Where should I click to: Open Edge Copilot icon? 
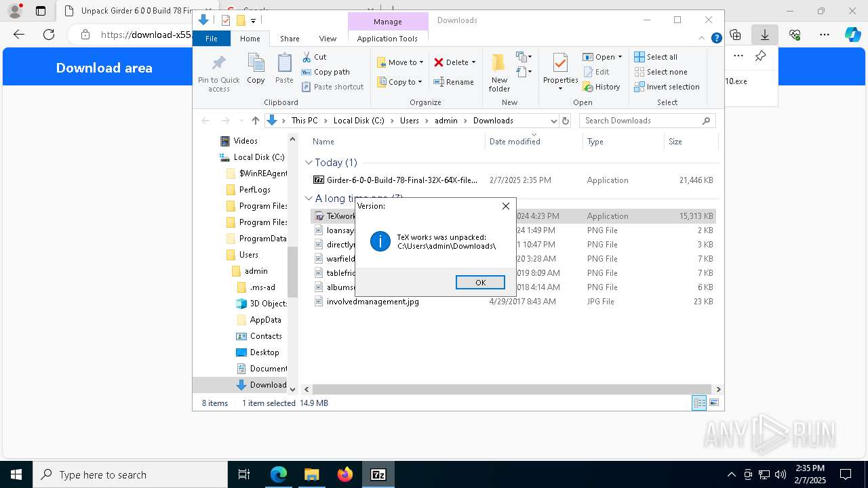pos(852,35)
